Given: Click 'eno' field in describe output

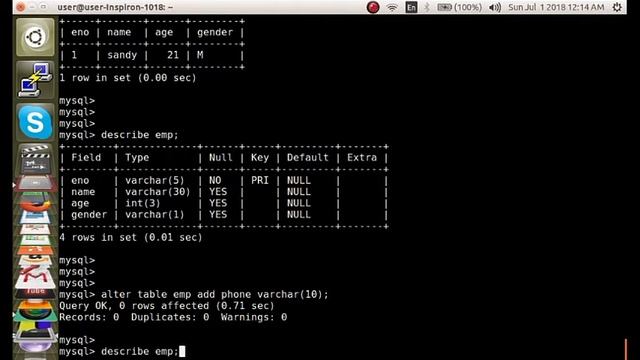Looking at the screenshot, I should (80, 180).
